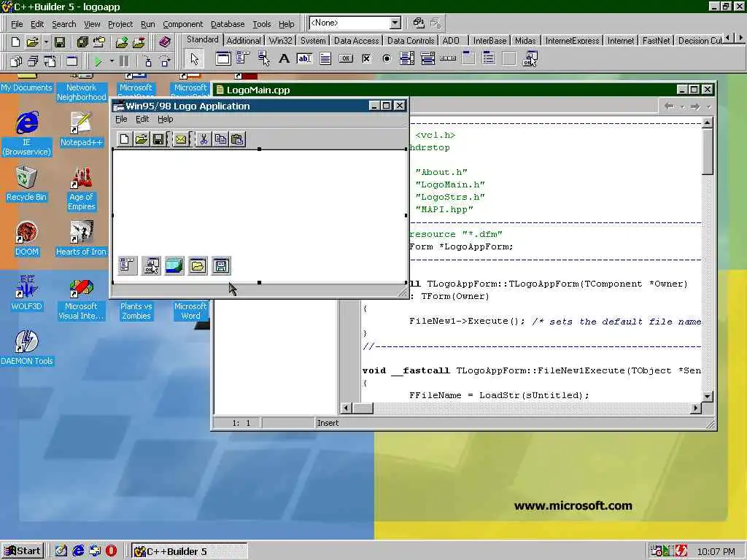Click the Remove file from project icon

pyautogui.click(x=139, y=42)
